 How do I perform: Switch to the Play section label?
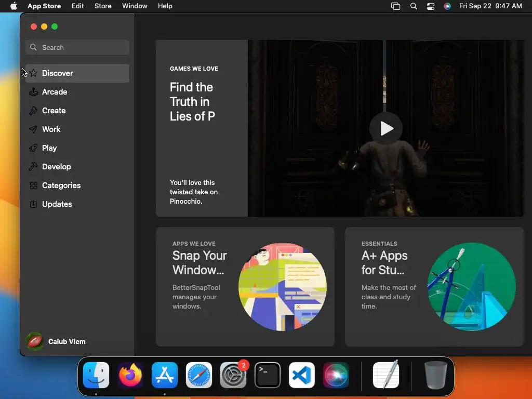49,148
